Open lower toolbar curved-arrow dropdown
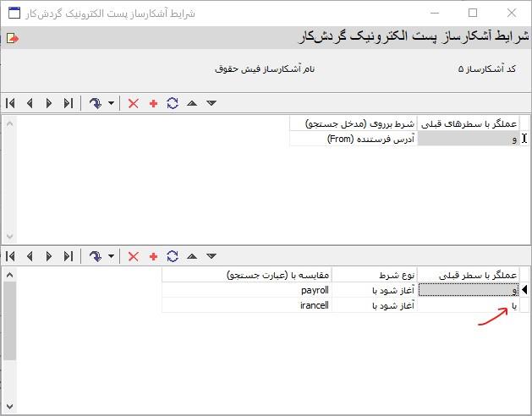The width and height of the screenshot is (532, 416). [111, 256]
